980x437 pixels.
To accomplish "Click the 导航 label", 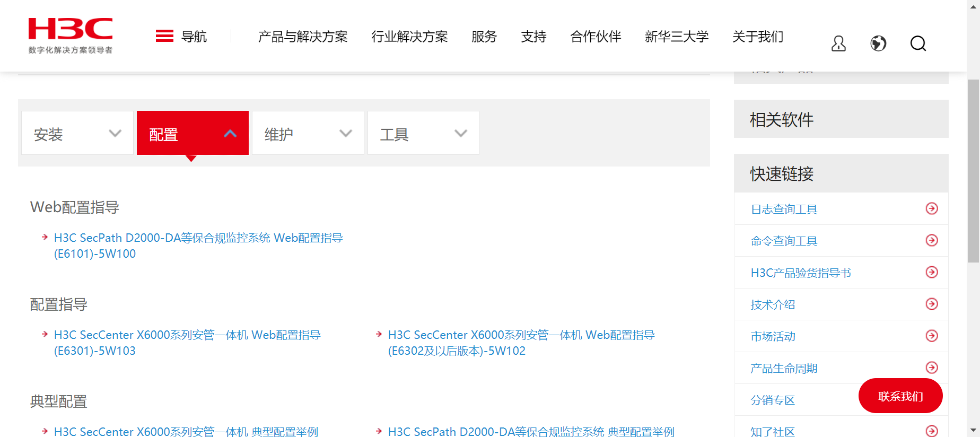I will pyautogui.click(x=194, y=37).
